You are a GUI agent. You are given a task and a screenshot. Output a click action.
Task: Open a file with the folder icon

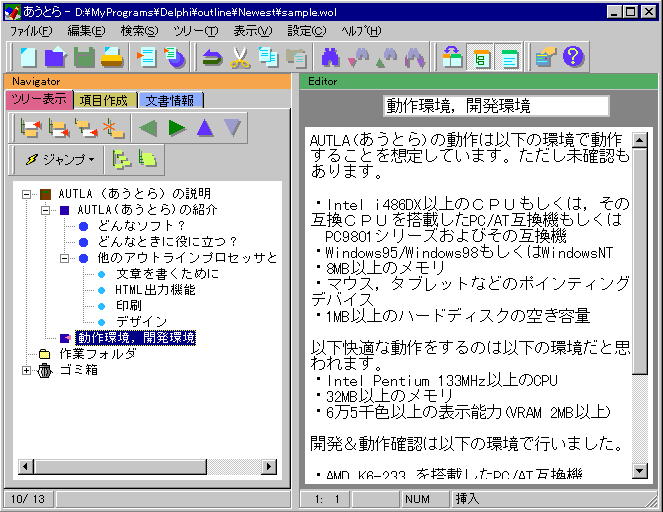pyautogui.click(x=55, y=57)
